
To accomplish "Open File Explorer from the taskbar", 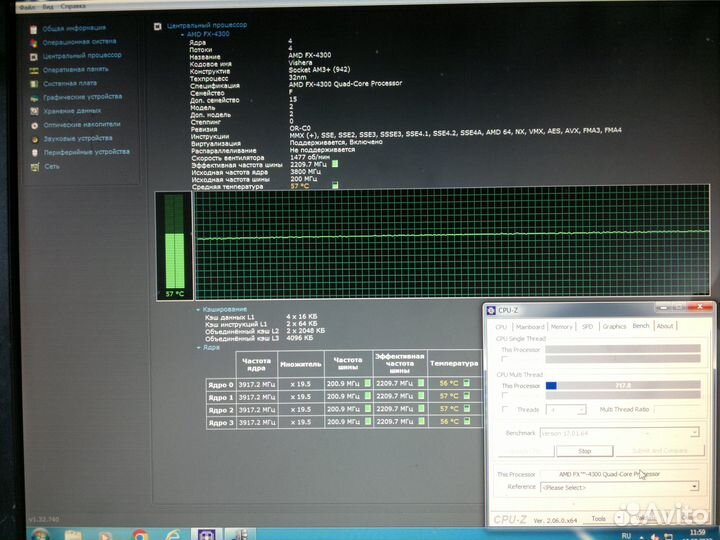I will (x=73, y=535).
